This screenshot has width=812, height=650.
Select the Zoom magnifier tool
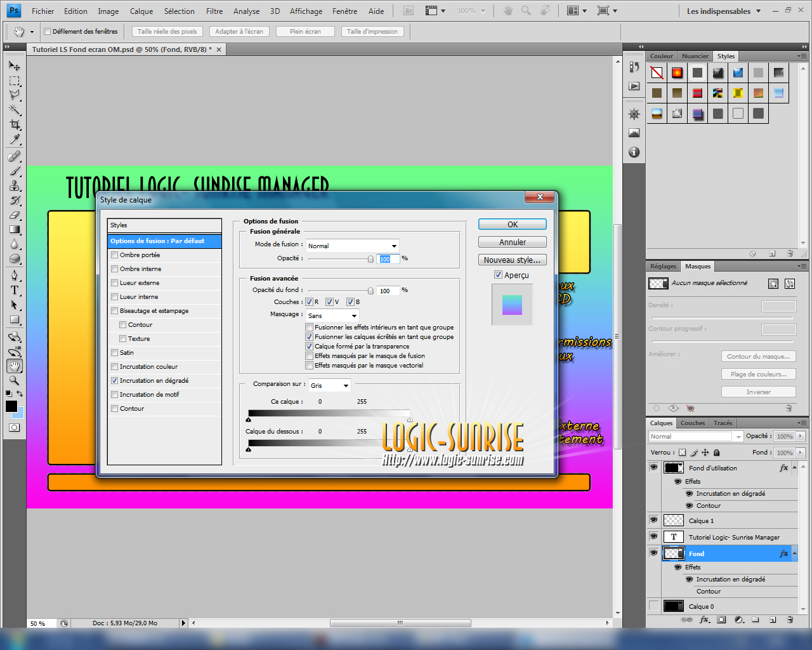15,380
